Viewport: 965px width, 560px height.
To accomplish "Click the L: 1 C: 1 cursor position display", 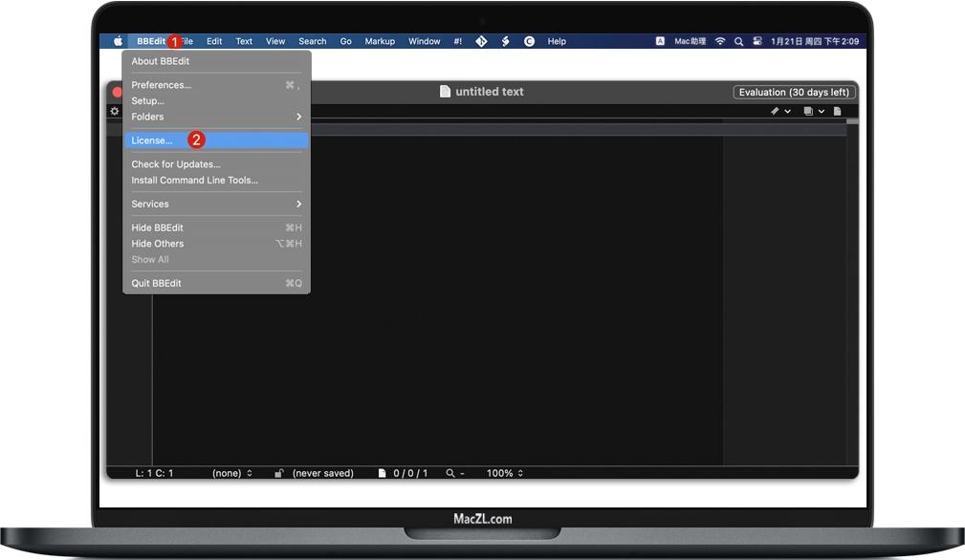I will (157, 472).
